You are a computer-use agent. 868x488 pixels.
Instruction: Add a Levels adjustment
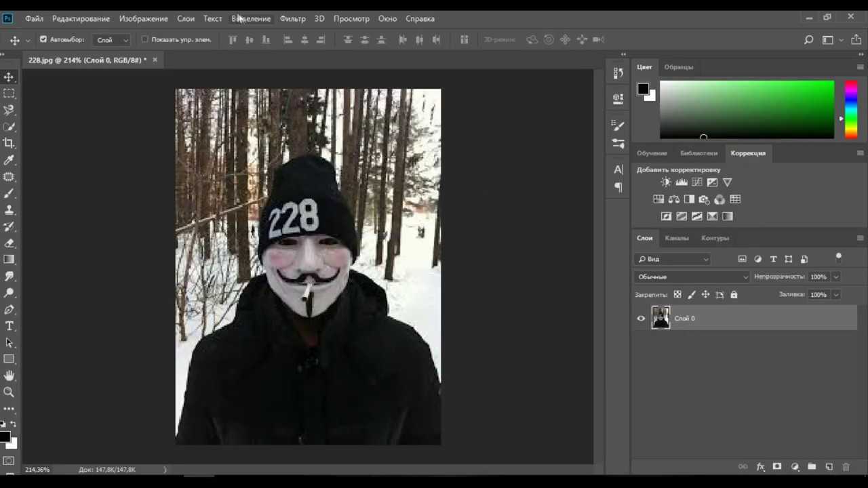point(682,182)
